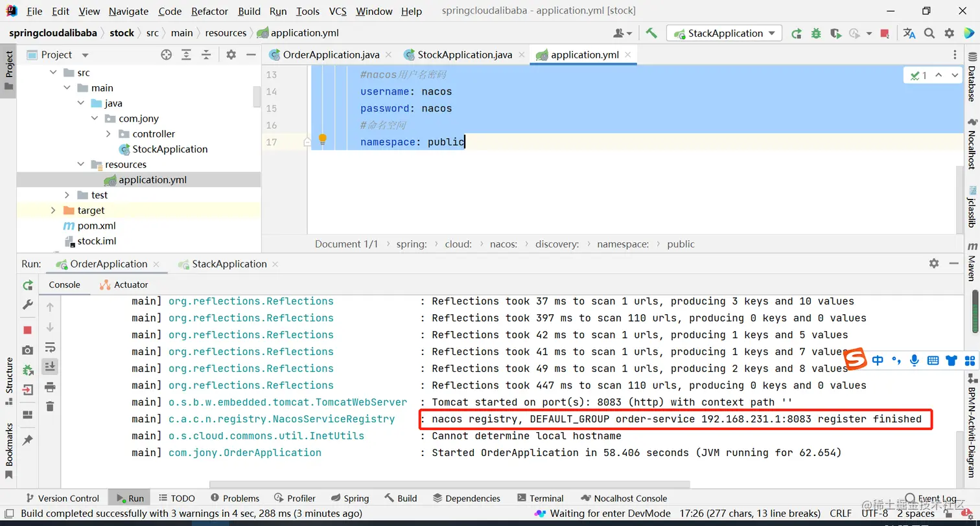Viewport: 980px width, 526px height.
Task: Open the Refactor menu
Action: coord(209,11)
